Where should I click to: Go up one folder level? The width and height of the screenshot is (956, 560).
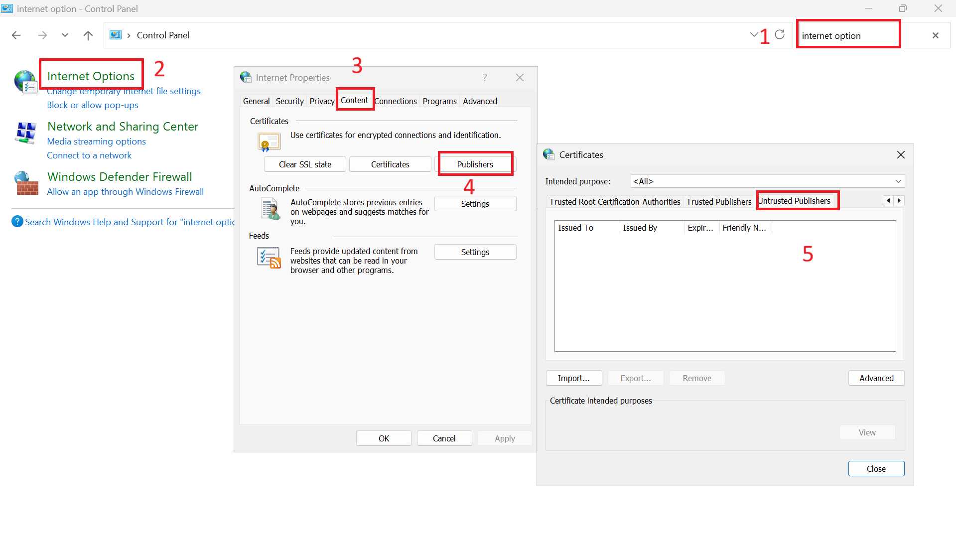88,35
